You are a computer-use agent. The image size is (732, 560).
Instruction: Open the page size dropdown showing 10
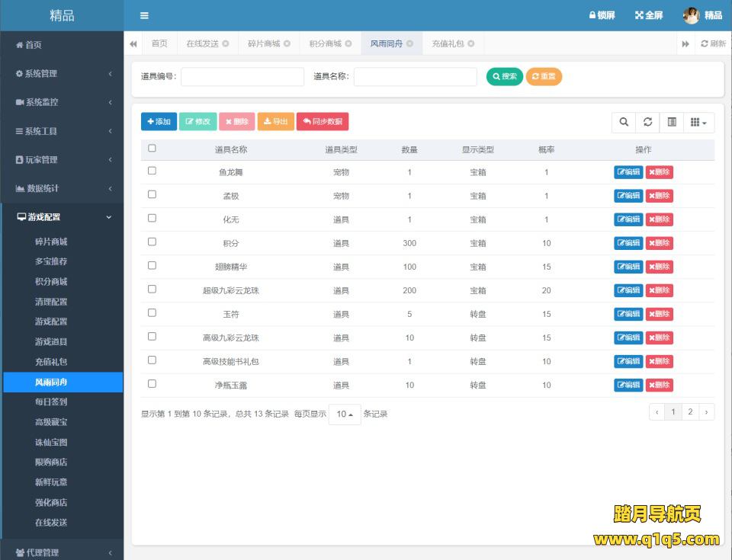tap(345, 414)
